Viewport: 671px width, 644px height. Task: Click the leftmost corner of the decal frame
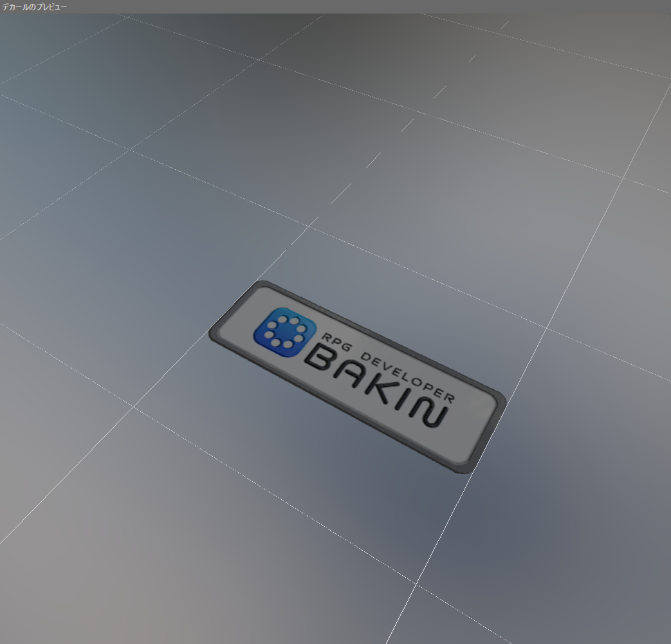(212, 333)
